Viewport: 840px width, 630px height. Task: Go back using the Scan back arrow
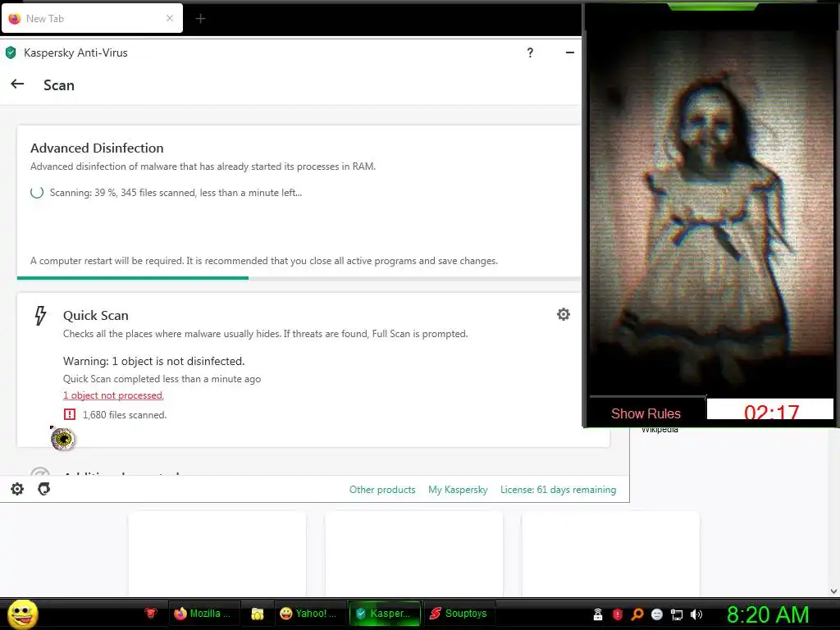coord(18,84)
